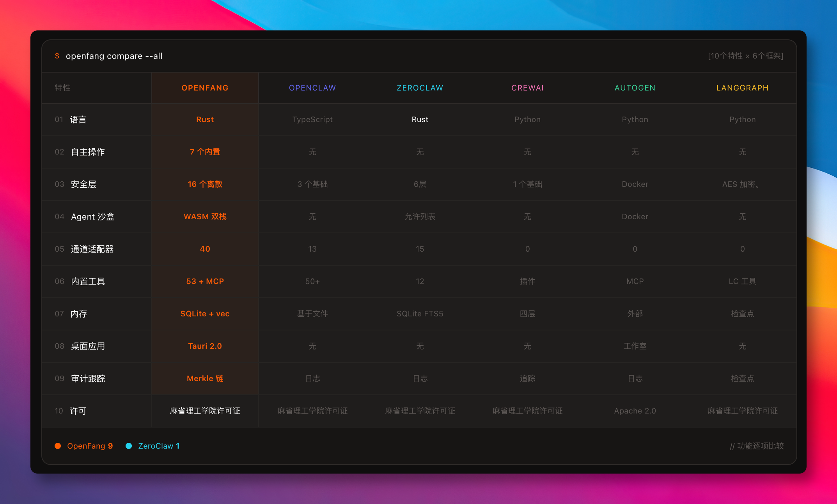Click the Apache 2.0 license cell
The width and height of the screenshot is (837, 504).
tap(635, 411)
